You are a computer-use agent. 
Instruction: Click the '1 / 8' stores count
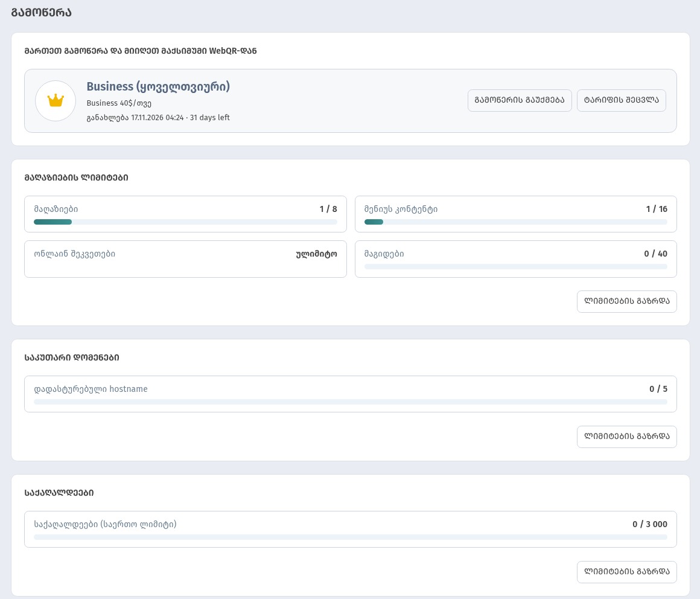tap(328, 209)
